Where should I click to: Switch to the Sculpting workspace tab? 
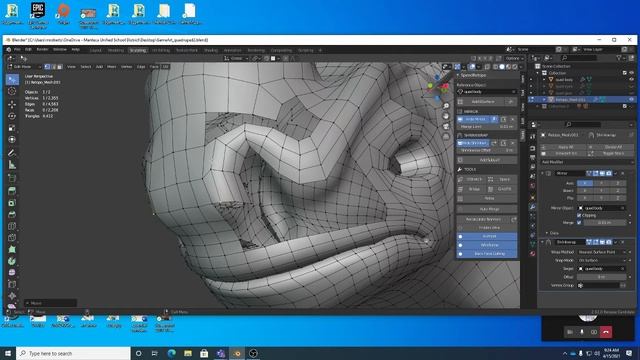tap(138, 50)
